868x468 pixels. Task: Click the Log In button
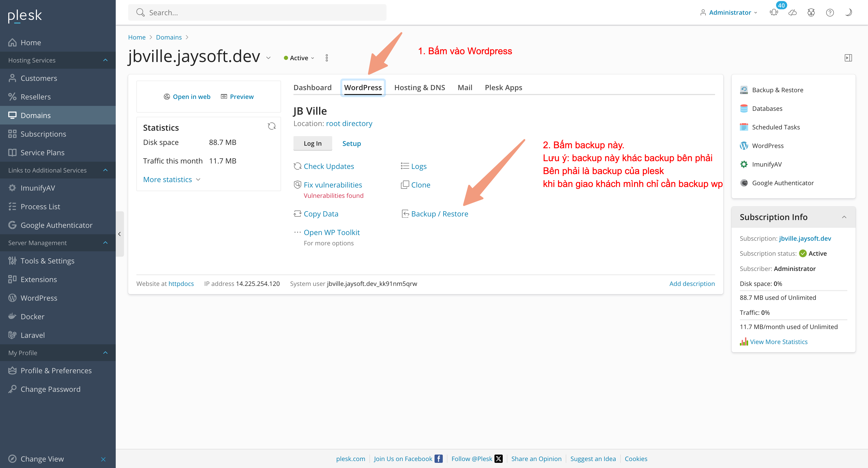(312, 144)
